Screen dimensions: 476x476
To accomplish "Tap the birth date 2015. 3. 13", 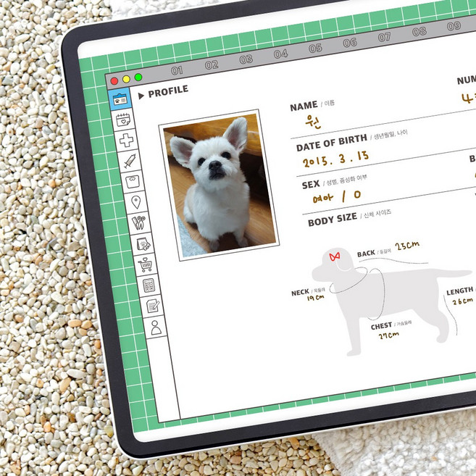I will click(x=335, y=159).
